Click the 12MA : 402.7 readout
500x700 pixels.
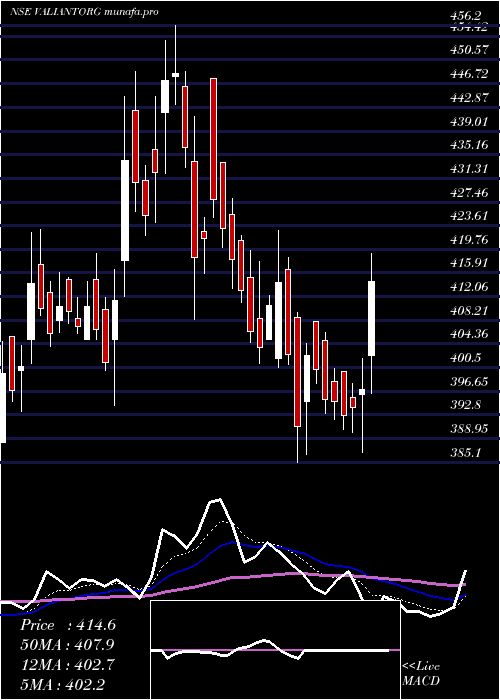pos(67,665)
